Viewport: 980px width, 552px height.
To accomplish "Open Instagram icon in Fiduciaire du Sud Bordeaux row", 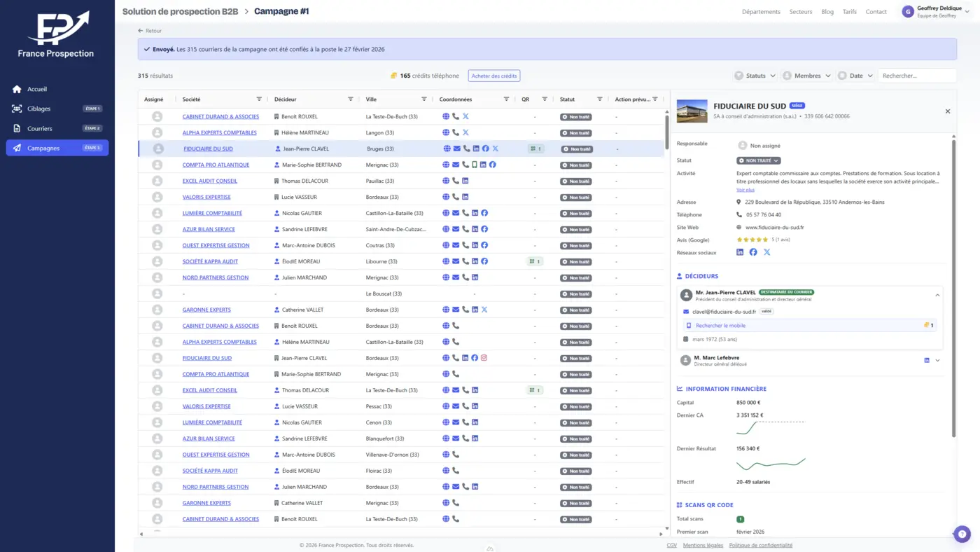I will [x=484, y=358].
